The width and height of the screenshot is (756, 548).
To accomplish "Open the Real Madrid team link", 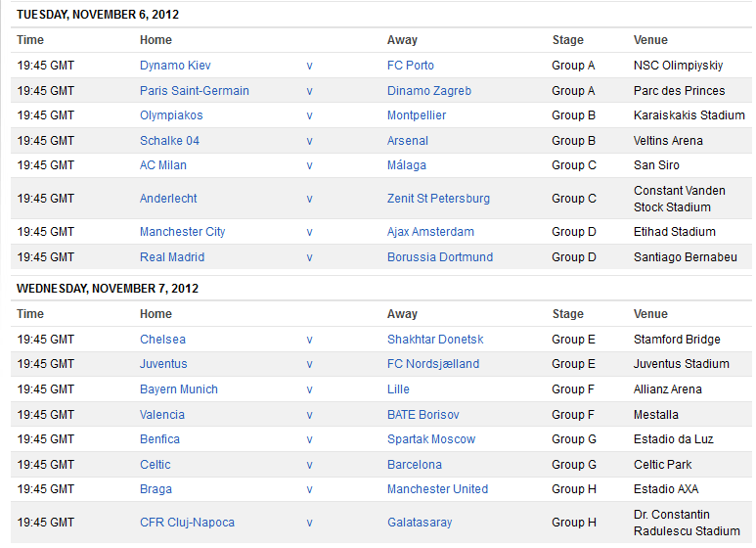I will 172,257.
